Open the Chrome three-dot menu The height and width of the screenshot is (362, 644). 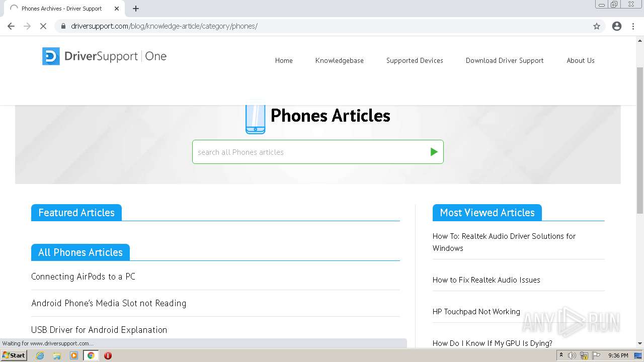(x=633, y=26)
